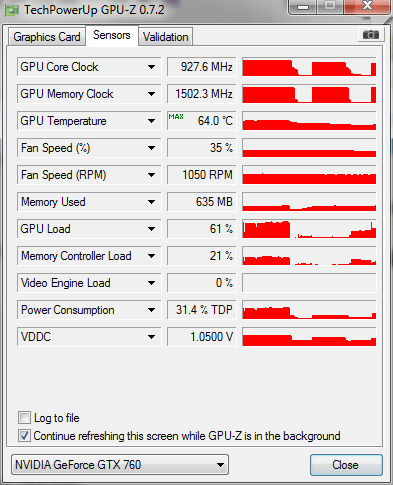Uncheck Continue refreshing in background
The image size is (393, 485).
click(x=24, y=436)
